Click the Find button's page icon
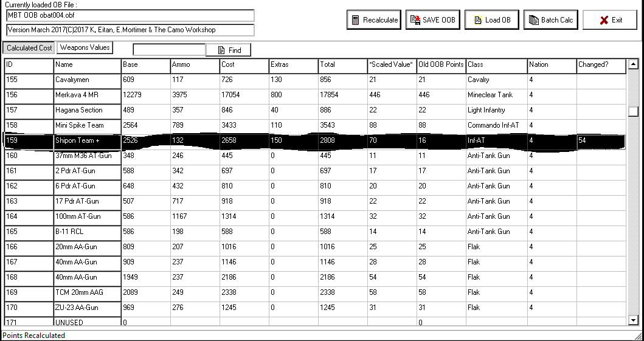 pos(221,50)
